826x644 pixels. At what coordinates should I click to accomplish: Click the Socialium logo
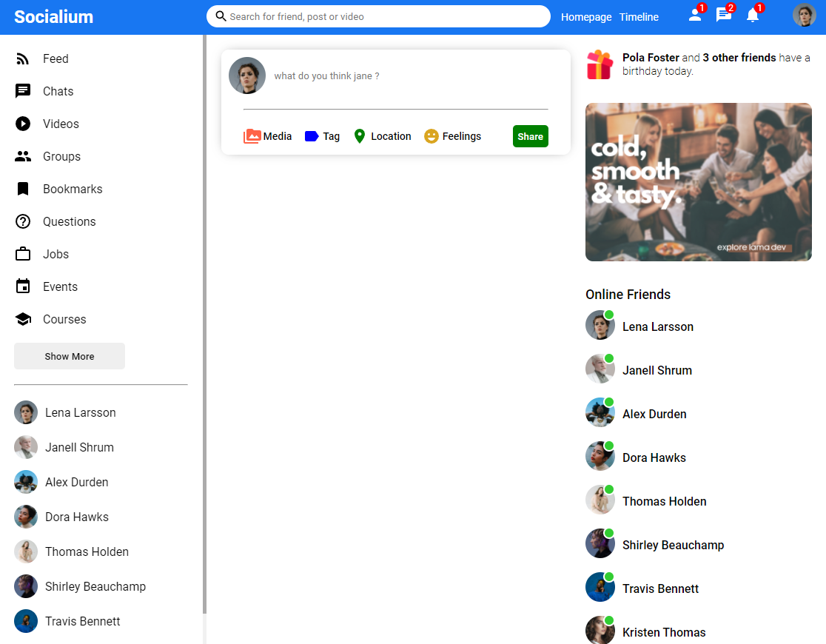click(x=54, y=17)
